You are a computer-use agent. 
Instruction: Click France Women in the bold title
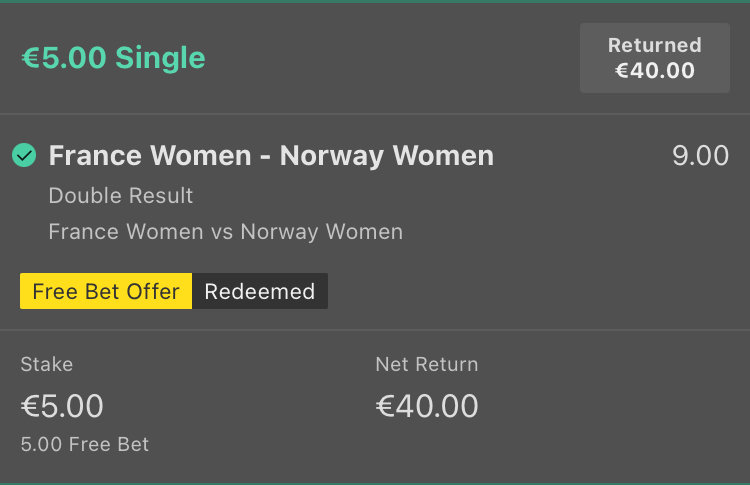point(150,156)
